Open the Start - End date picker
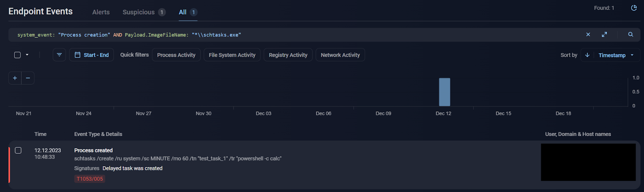644x192 pixels. pos(92,55)
